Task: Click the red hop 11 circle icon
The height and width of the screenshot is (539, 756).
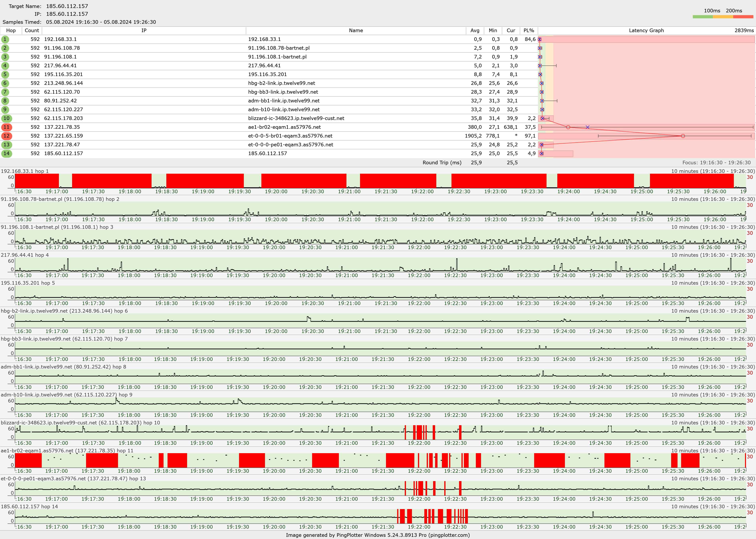Action: (7, 127)
